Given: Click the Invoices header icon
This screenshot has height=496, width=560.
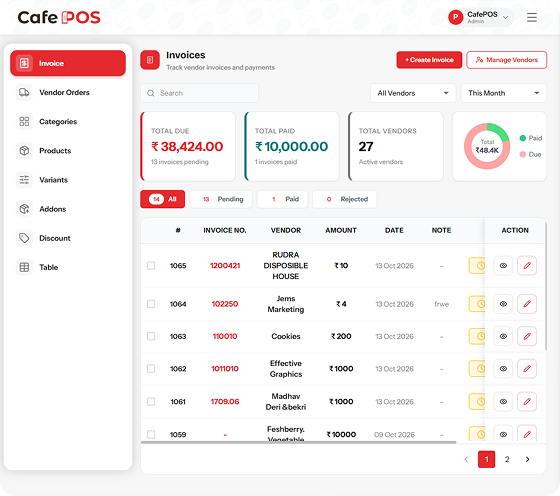Looking at the screenshot, I should point(150,60).
